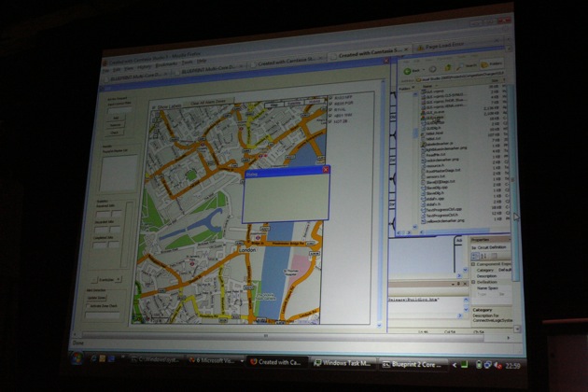Click the Firefox horizontal scrollbar thumb
The image size is (588, 392).
(284, 336)
